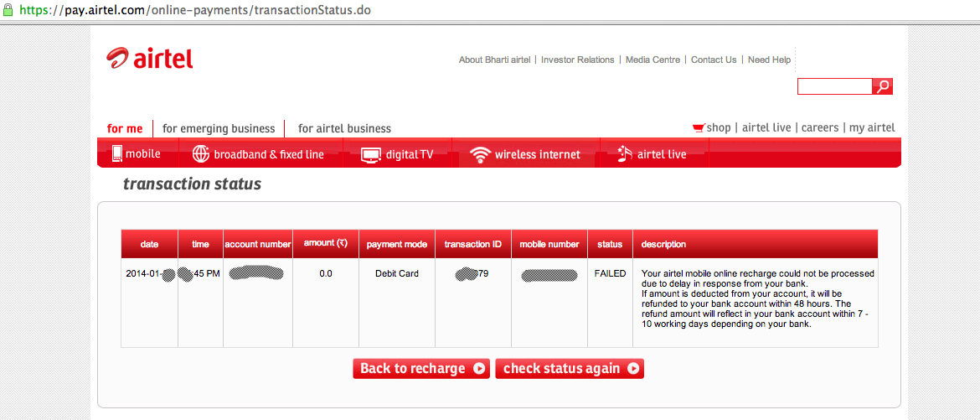This screenshot has height=420, width=980.
Task: Click the '0.0' amount cell
Action: tap(326, 273)
